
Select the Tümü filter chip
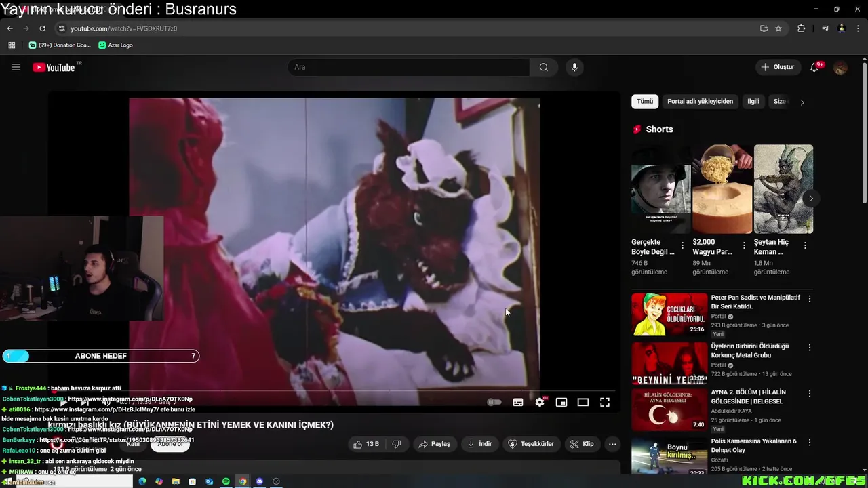point(645,101)
